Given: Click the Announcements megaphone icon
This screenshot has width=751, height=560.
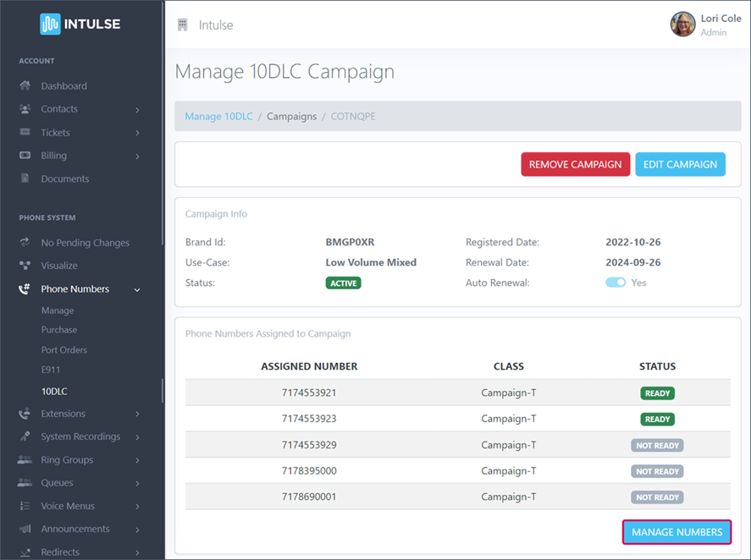Looking at the screenshot, I should pyautogui.click(x=25, y=529).
